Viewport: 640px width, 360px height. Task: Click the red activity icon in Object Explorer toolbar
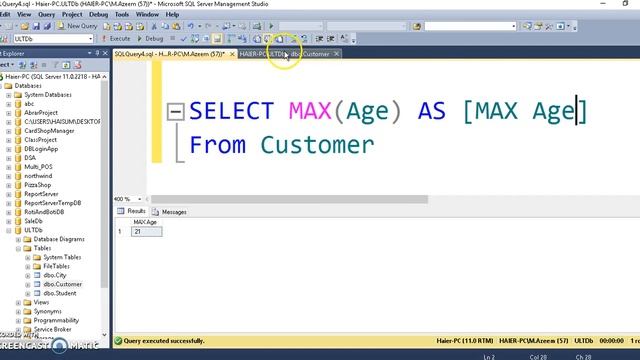coord(78,65)
